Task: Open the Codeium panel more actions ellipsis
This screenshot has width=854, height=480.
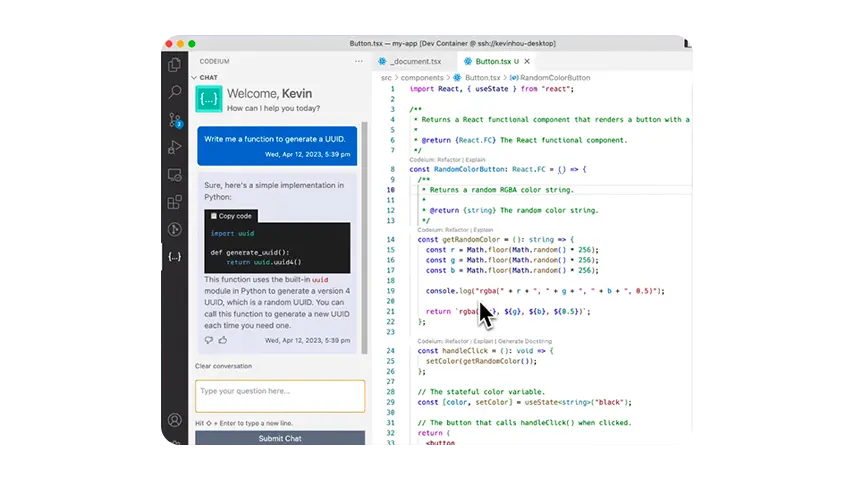Action: [359, 62]
